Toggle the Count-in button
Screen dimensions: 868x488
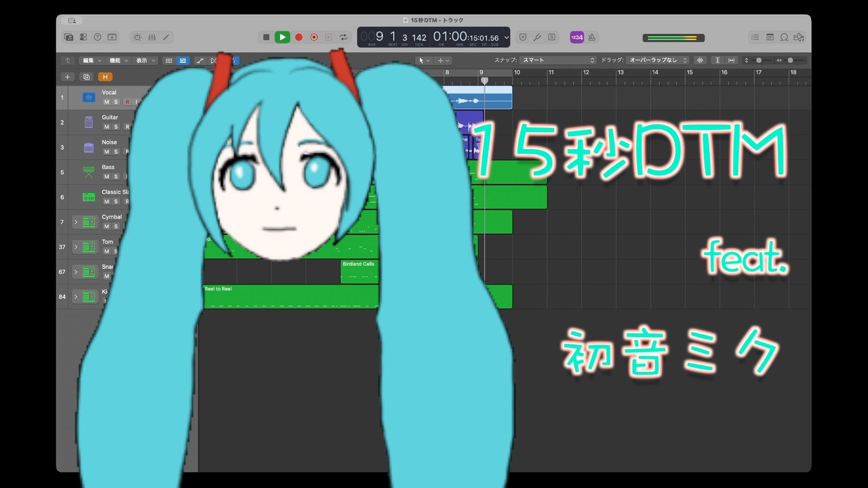[x=577, y=37]
